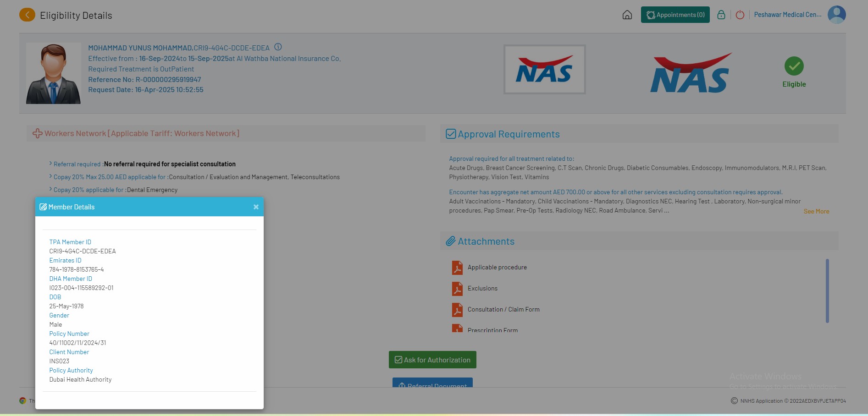
Task: Click the Approval Requirements section heading
Action: coord(509,134)
